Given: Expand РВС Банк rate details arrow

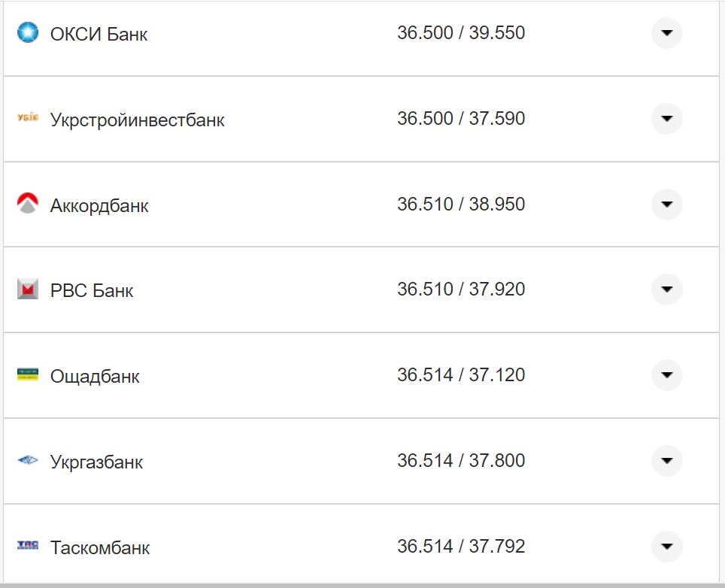Looking at the screenshot, I should [666, 289].
